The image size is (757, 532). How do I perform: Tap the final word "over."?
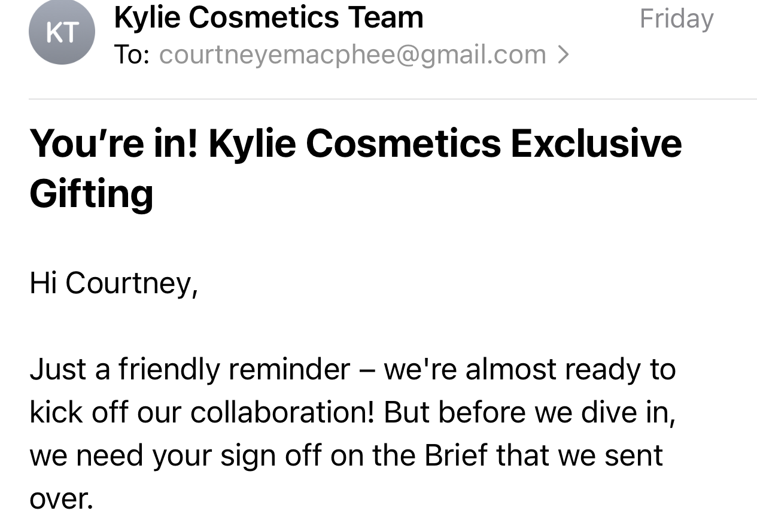[62, 498]
